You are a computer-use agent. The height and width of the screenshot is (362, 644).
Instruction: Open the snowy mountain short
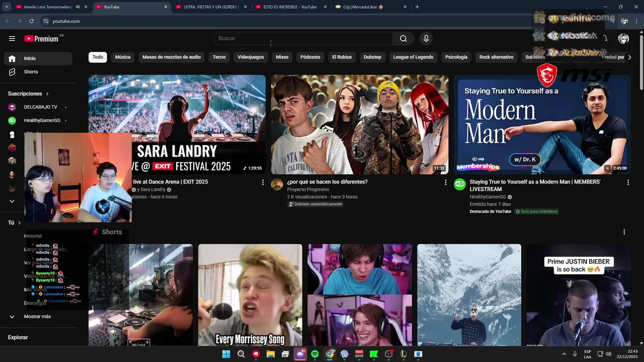[469, 295]
